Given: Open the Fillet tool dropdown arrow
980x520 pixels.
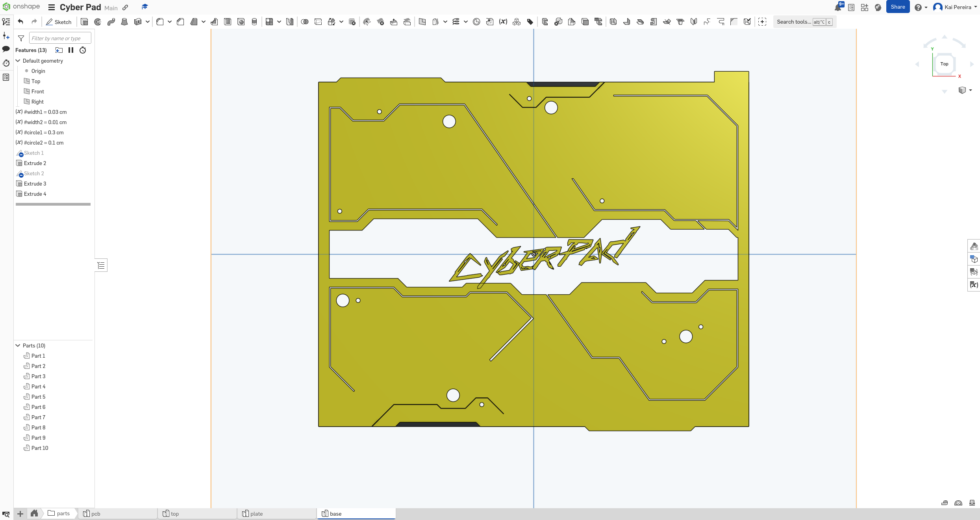Looking at the screenshot, I should point(170,22).
